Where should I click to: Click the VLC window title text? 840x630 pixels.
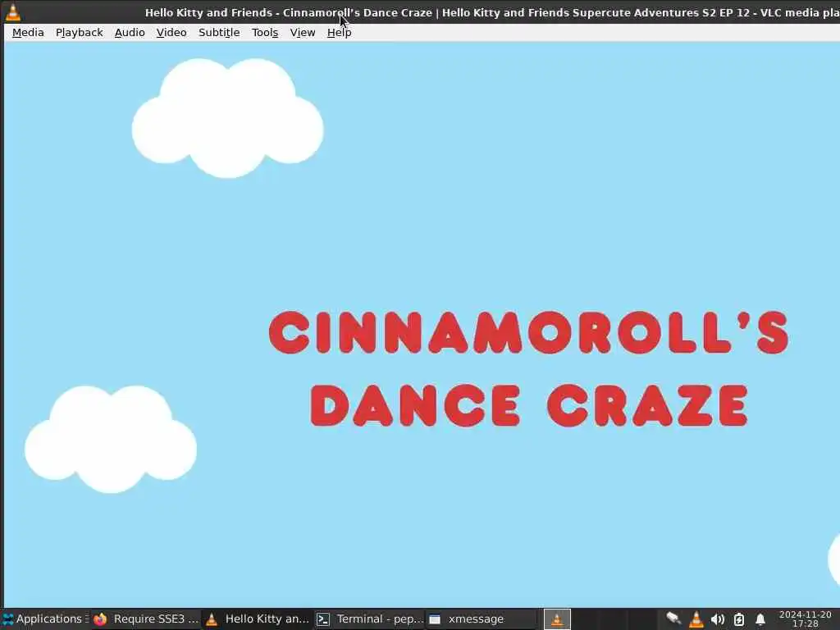click(492, 12)
